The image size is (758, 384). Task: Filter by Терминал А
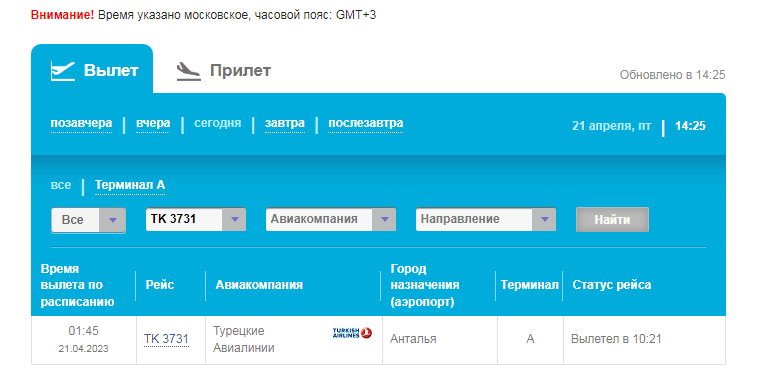coord(130,185)
